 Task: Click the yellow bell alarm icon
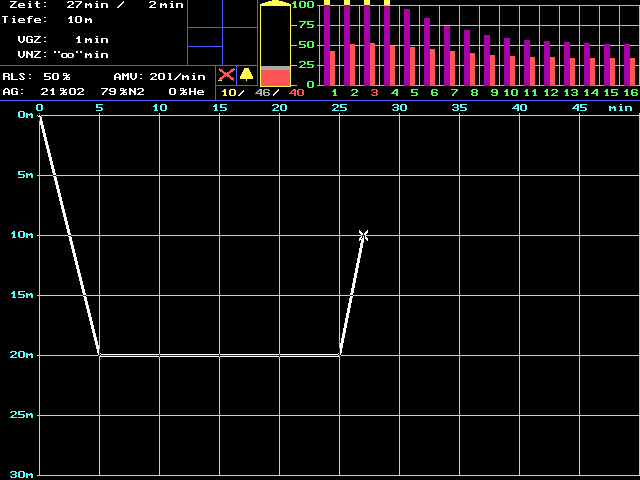[246, 75]
